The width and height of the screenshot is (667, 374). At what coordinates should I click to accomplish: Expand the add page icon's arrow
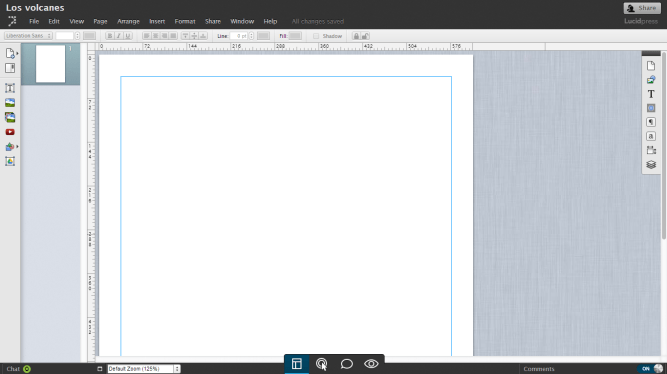pyautogui.click(x=17, y=54)
